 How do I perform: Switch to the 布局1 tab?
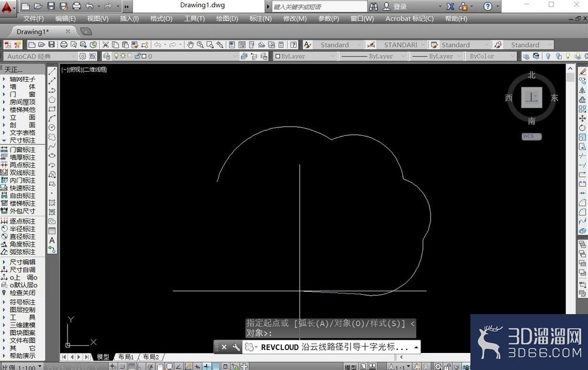click(x=126, y=357)
